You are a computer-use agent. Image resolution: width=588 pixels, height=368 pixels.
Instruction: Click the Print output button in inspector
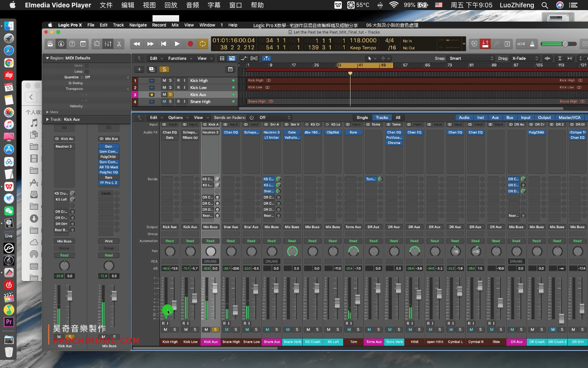click(x=109, y=241)
